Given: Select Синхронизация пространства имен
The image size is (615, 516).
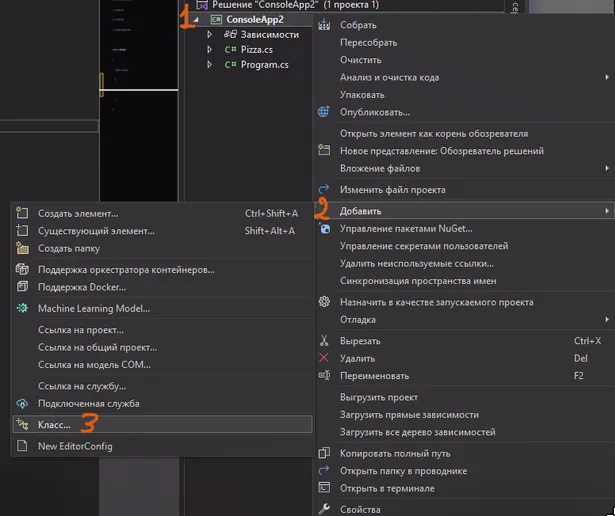Looking at the screenshot, I should [418, 281].
